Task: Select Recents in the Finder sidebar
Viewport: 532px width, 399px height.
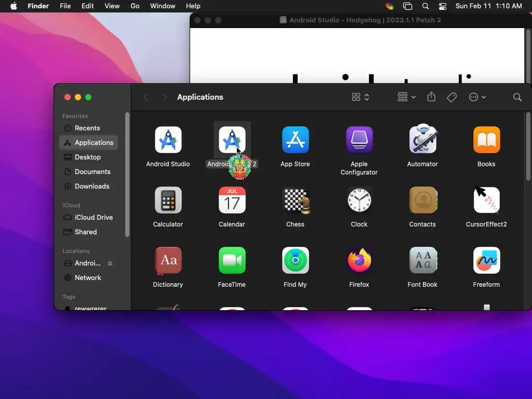Action: [89, 128]
